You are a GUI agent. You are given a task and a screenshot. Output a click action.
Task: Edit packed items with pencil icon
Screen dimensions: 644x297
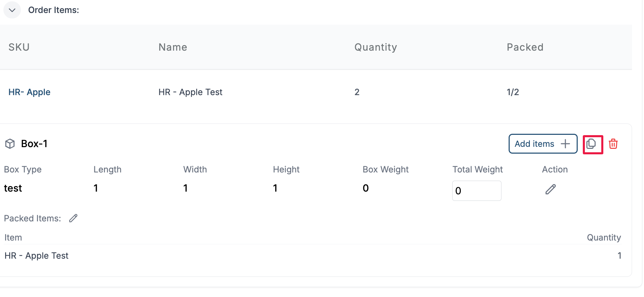tap(73, 218)
